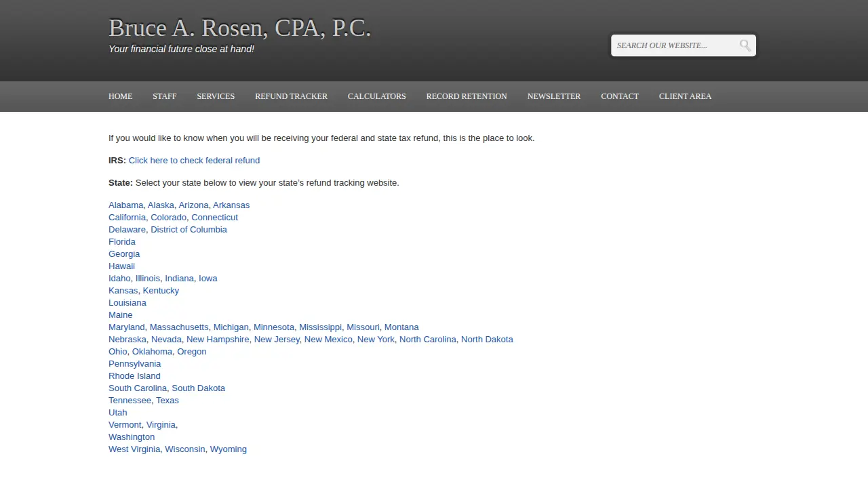The height and width of the screenshot is (488, 868).
Task: Choose the California link
Action: pyautogui.click(x=127, y=218)
